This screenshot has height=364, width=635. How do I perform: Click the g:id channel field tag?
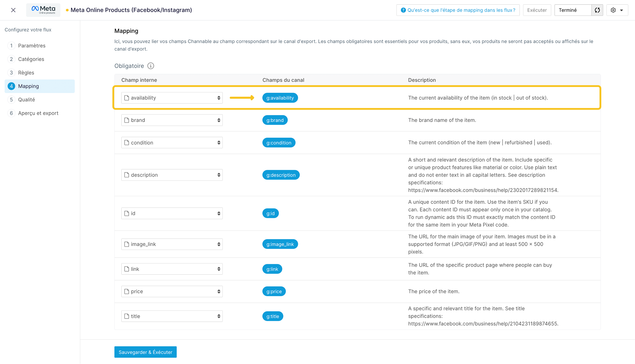coord(270,213)
